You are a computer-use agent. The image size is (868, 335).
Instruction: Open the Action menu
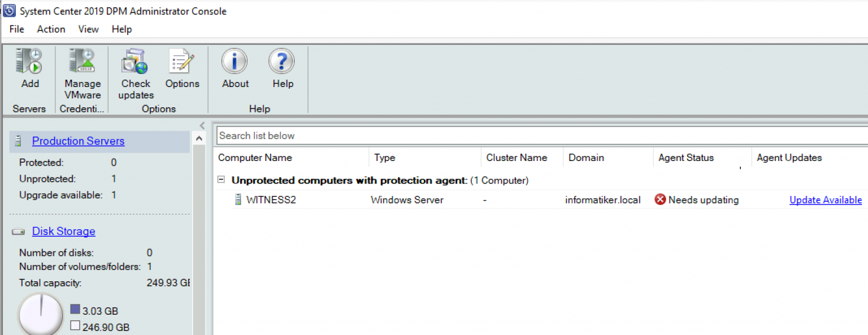click(x=50, y=29)
